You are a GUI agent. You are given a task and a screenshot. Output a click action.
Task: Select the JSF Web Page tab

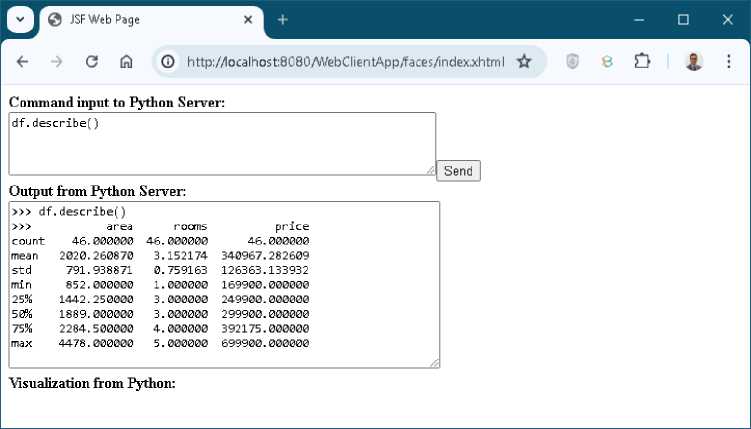pyautogui.click(x=151, y=20)
